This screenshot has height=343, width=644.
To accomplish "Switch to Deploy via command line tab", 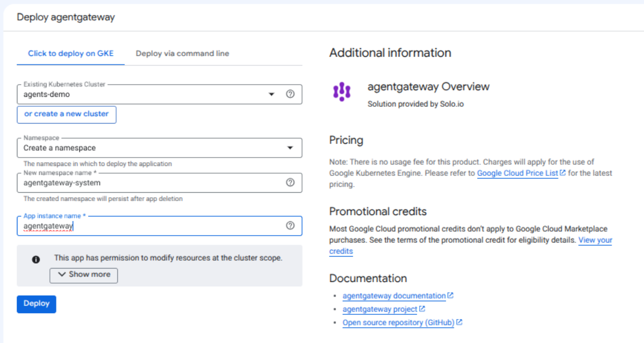I will pyautogui.click(x=183, y=54).
